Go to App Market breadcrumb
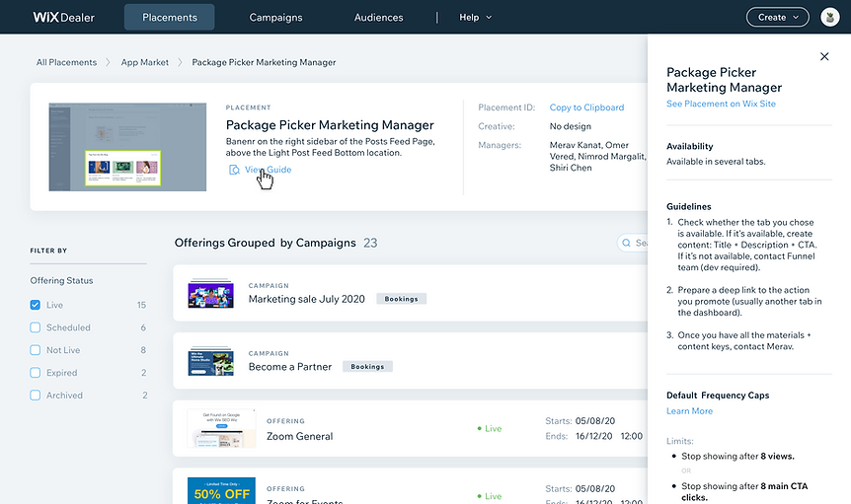Image resolution: width=851 pixels, height=504 pixels. [145, 62]
